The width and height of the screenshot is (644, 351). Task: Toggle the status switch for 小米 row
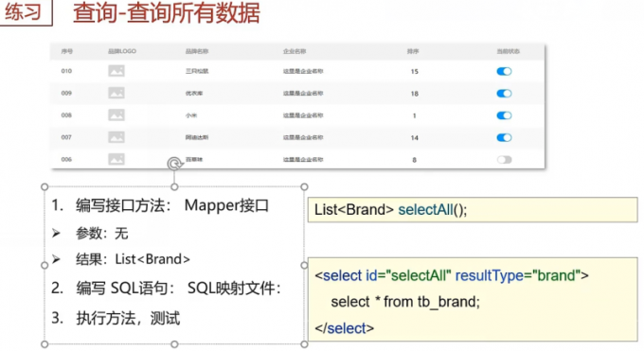pyautogui.click(x=504, y=115)
